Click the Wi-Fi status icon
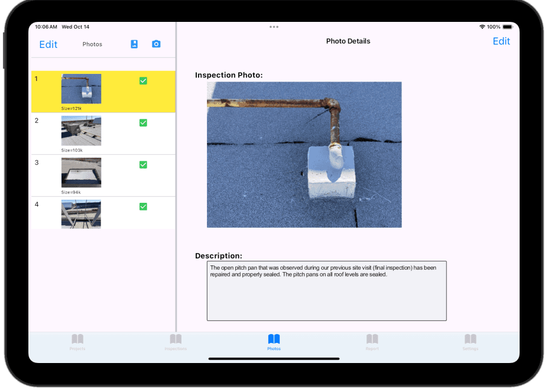This screenshot has width=548, height=392. pos(482,27)
